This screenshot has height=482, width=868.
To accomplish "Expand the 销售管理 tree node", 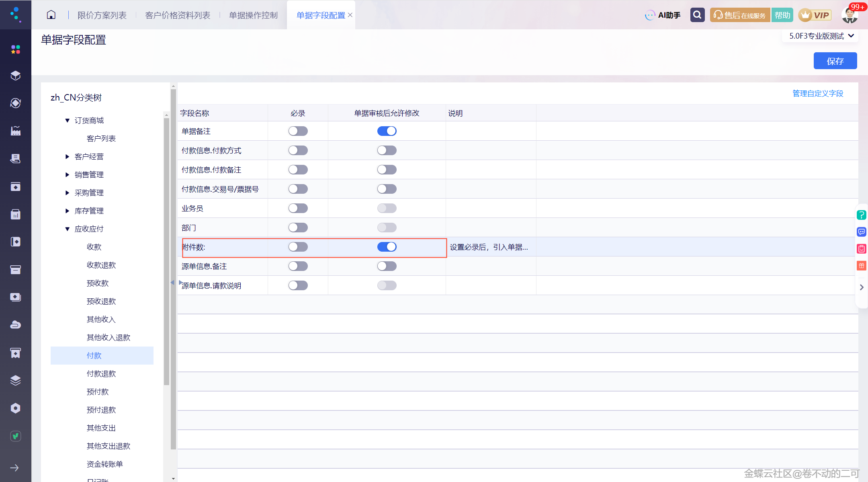I will click(67, 175).
